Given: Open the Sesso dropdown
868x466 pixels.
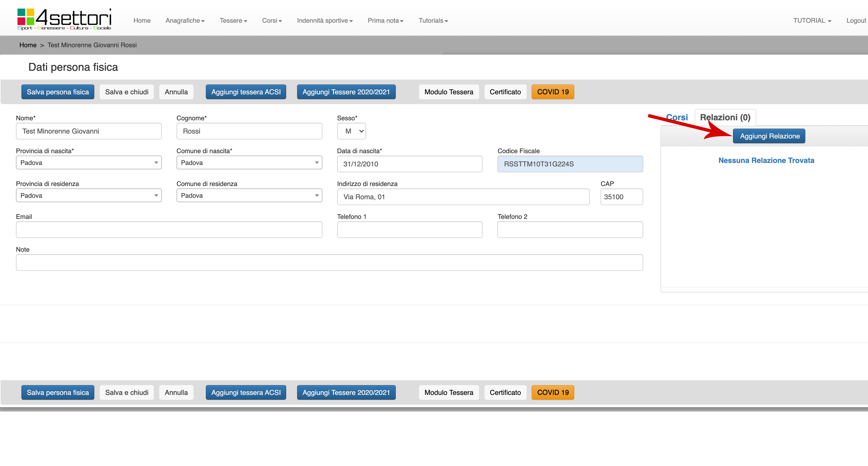Looking at the screenshot, I should pos(351,131).
